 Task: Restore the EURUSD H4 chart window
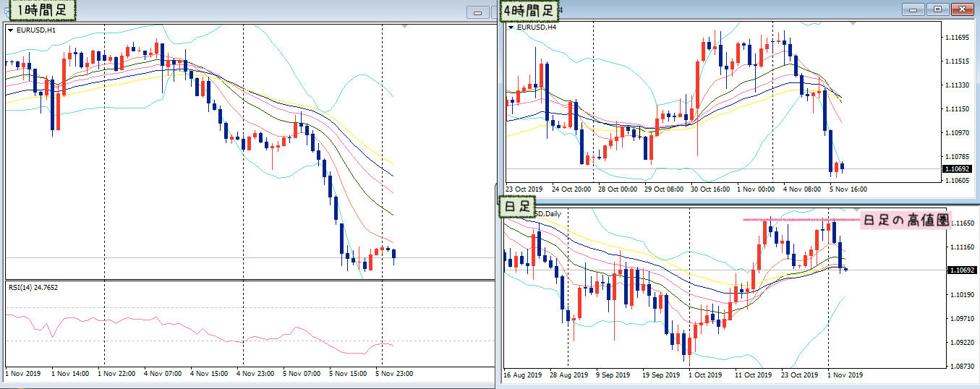tap(937, 9)
